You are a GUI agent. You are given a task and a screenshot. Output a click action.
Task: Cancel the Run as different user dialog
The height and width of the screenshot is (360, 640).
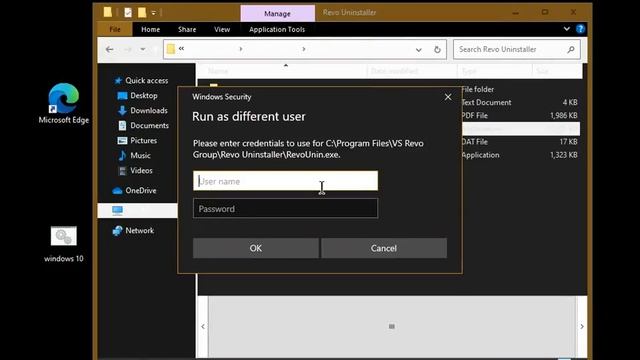tap(384, 248)
